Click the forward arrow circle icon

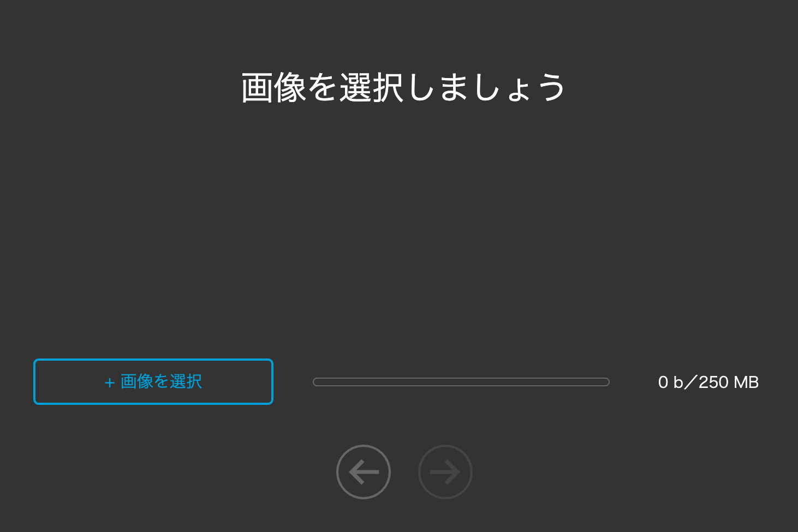tap(445, 472)
